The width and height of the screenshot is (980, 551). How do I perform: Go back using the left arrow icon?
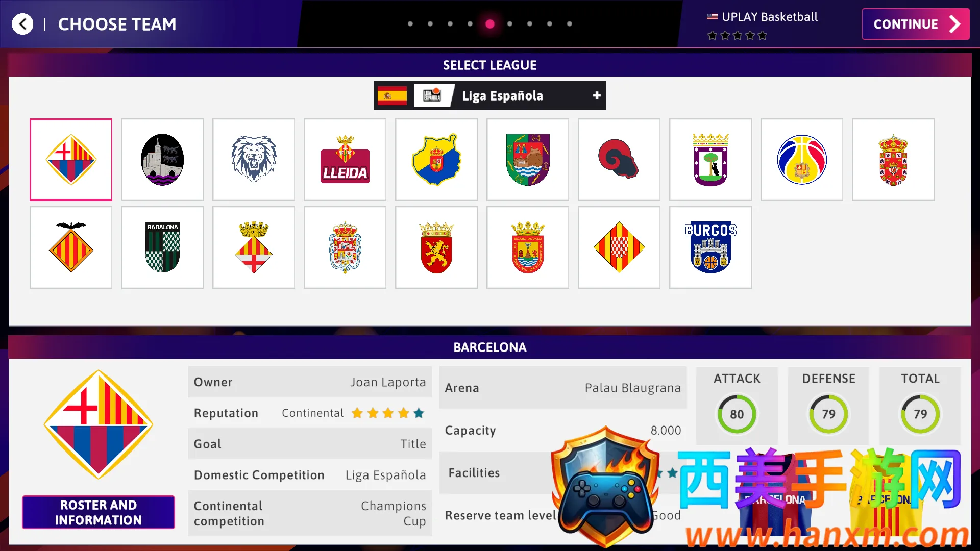pos(22,24)
